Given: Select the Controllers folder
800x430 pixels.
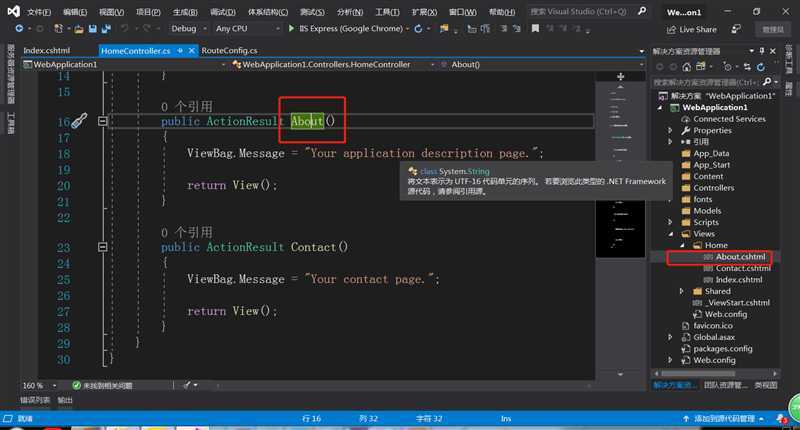Looking at the screenshot, I should tap(713, 188).
